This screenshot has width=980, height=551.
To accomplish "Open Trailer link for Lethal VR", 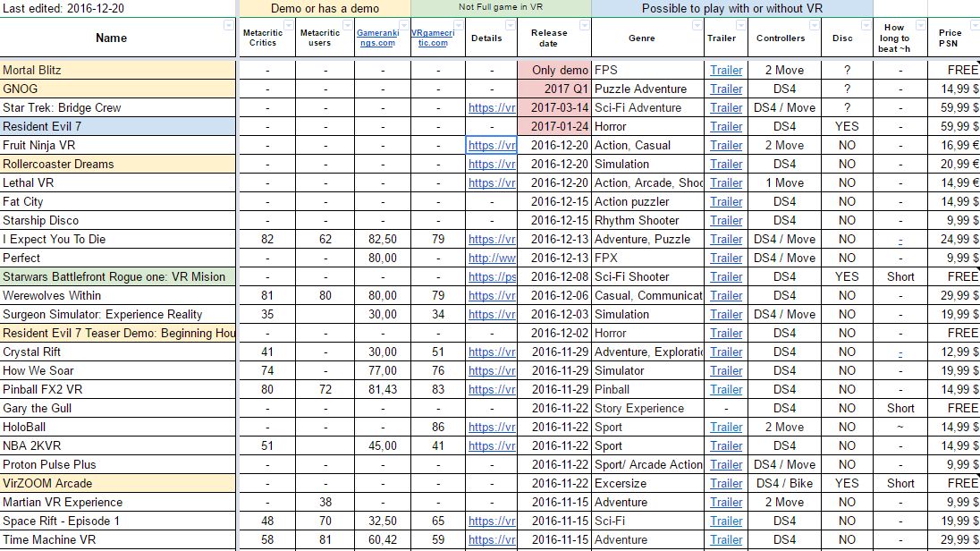I will 726,182.
